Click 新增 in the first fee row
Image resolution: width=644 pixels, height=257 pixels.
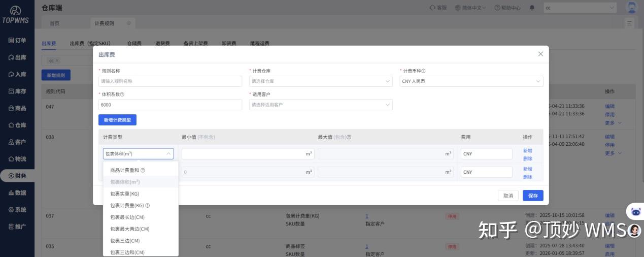click(x=528, y=151)
